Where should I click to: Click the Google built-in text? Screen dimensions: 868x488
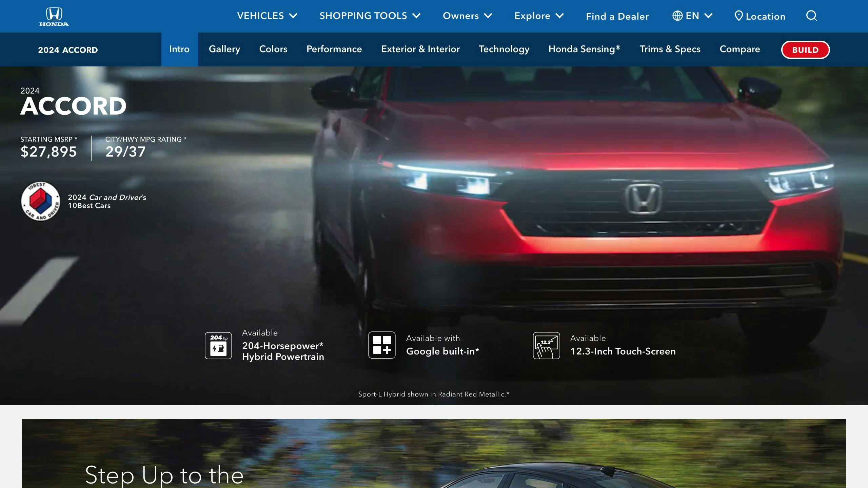point(442,351)
